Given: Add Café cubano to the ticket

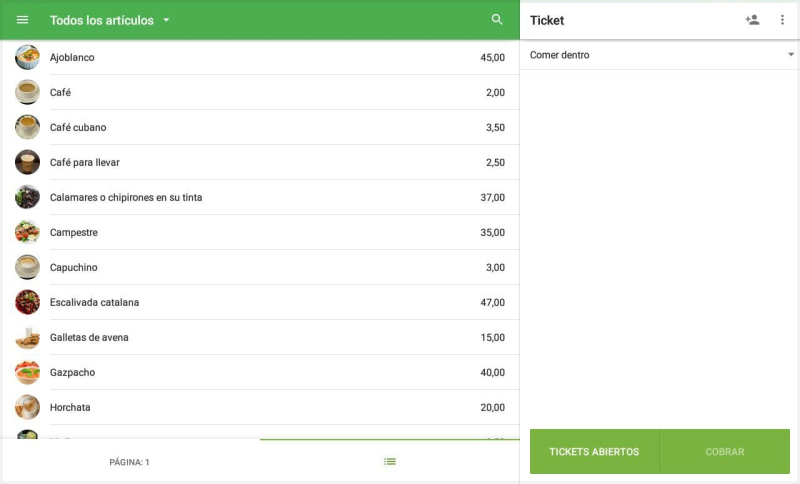Looking at the screenshot, I should [x=78, y=128].
